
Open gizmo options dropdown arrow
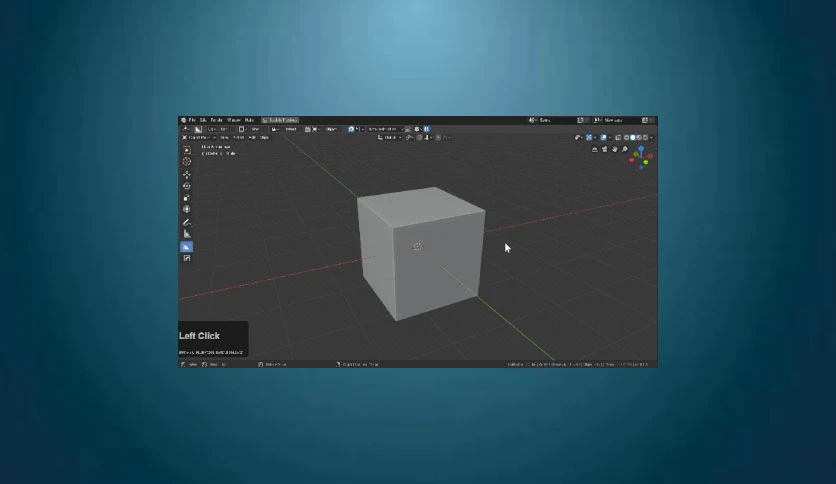595,138
